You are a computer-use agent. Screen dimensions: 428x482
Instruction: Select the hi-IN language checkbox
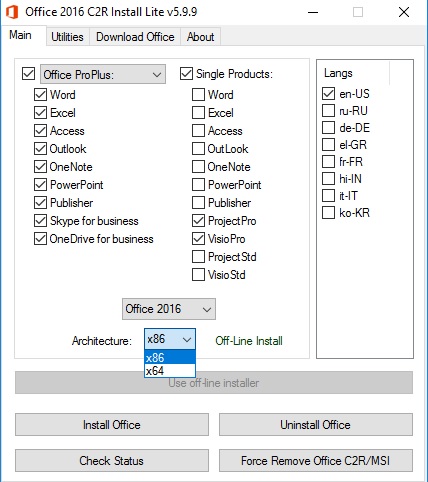(x=328, y=179)
